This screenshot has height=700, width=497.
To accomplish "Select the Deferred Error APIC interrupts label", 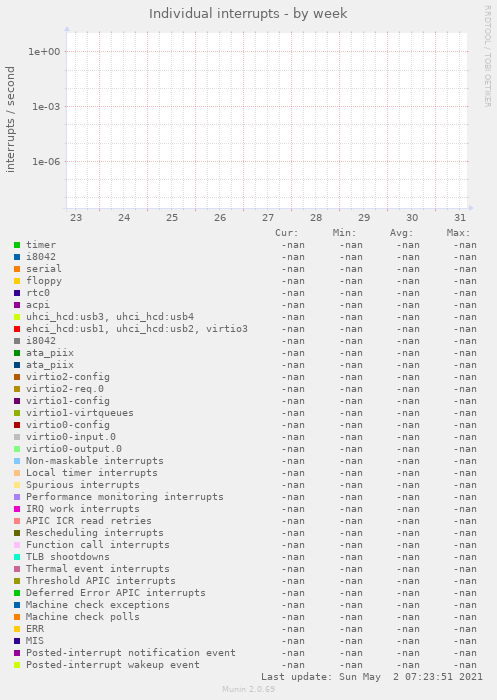I will point(116,593).
